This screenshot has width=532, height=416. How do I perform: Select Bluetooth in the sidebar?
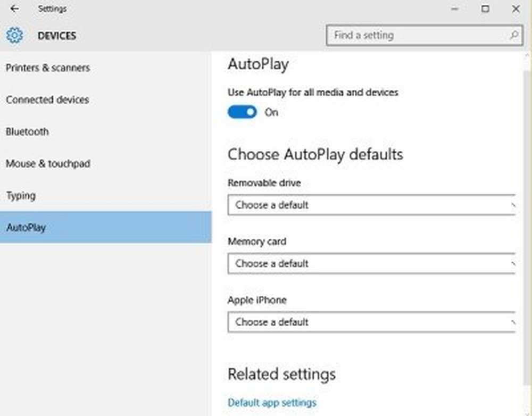tap(105, 131)
